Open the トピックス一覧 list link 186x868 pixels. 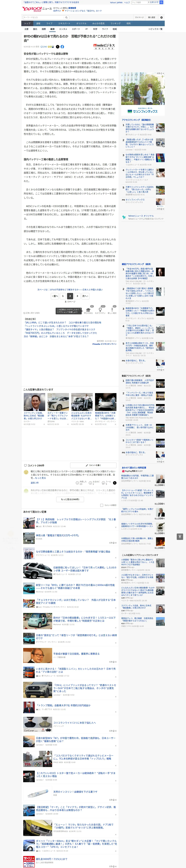[x=155, y=29]
